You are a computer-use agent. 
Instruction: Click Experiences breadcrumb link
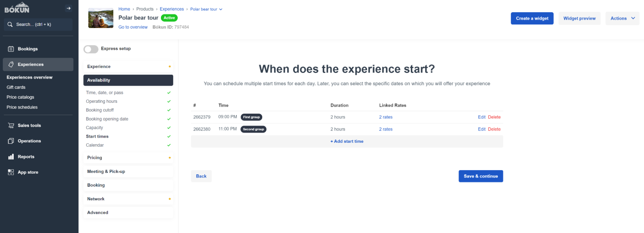coord(172,9)
